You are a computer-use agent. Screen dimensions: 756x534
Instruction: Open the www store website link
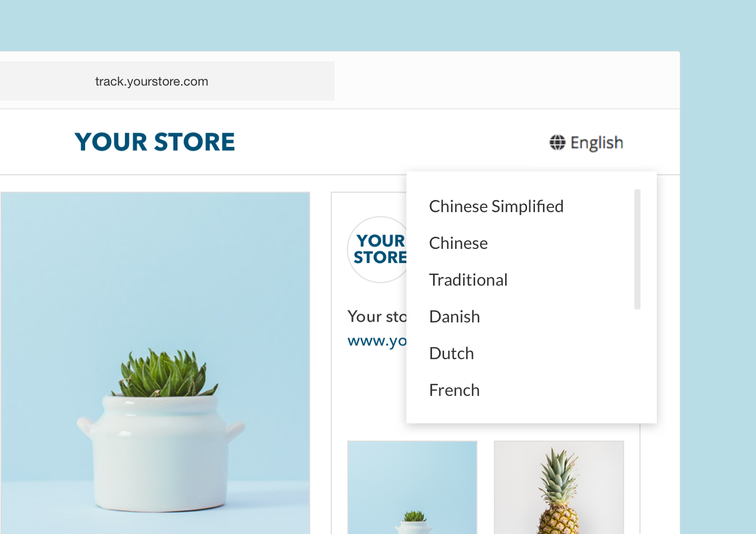coord(377,341)
